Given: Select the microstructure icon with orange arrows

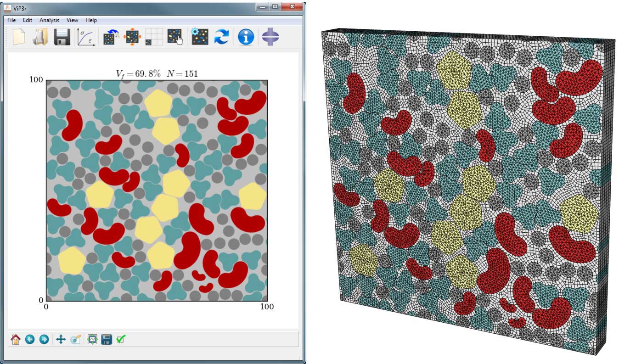Looking at the screenshot, I should [x=132, y=37].
